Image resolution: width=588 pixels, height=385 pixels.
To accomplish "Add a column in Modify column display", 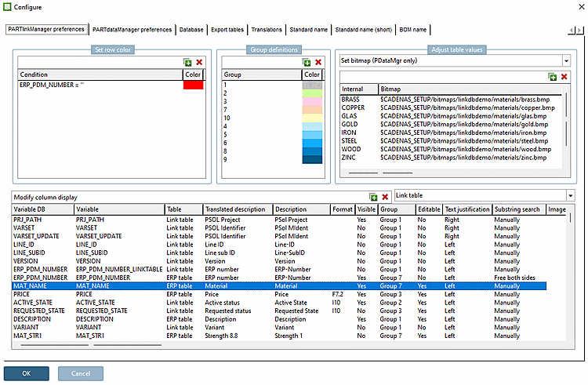I will 374,198.
